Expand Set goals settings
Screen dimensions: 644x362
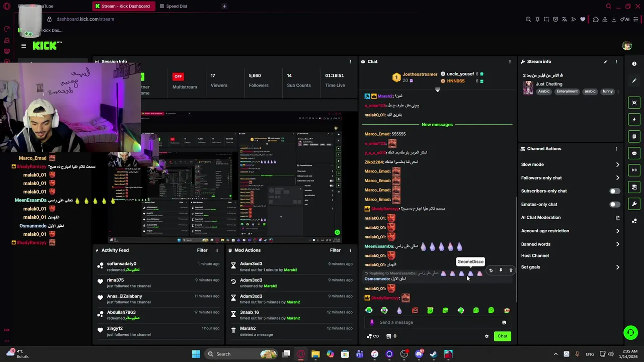pyautogui.click(x=618, y=267)
